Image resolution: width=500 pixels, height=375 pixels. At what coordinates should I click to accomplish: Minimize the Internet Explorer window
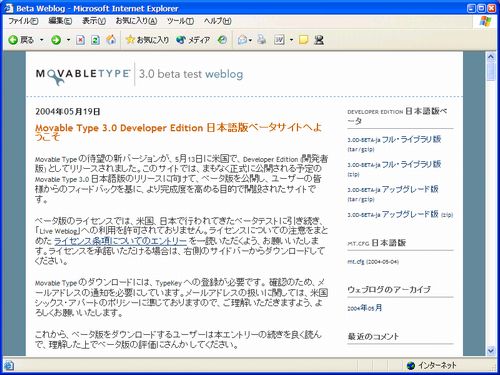[471, 8]
